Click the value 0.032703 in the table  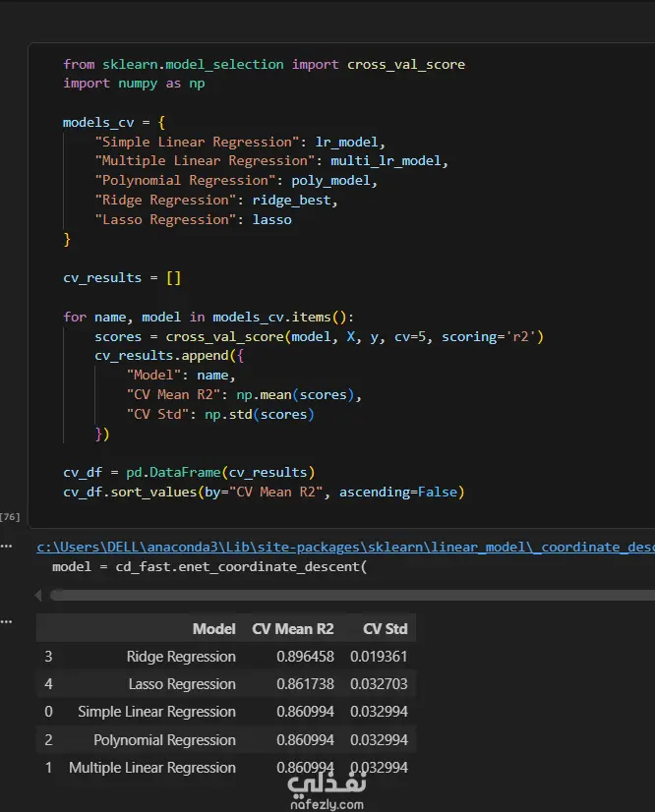click(379, 684)
